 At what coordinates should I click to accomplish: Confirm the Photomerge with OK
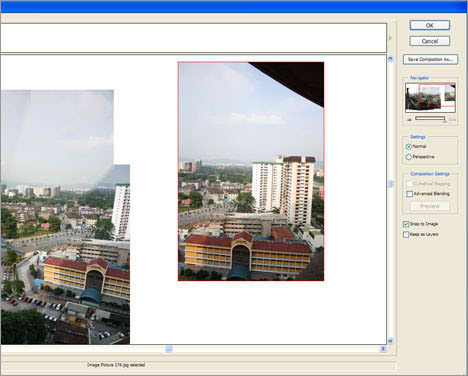(430, 25)
